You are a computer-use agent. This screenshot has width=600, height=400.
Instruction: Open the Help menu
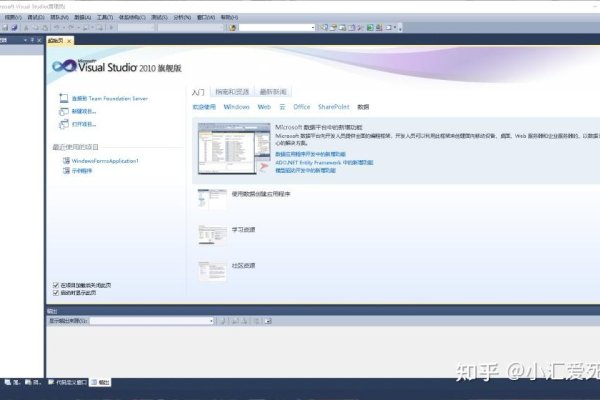tap(229, 17)
